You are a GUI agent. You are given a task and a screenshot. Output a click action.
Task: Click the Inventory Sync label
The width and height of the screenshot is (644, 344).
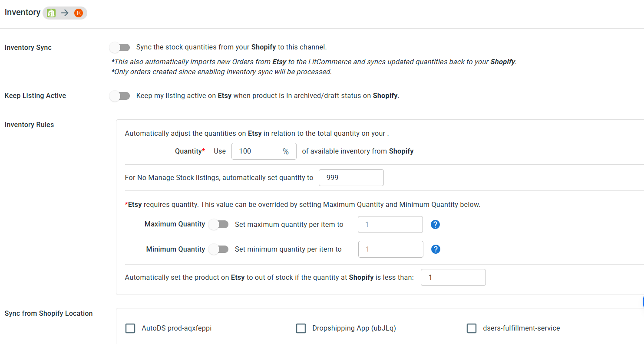tap(28, 48)
